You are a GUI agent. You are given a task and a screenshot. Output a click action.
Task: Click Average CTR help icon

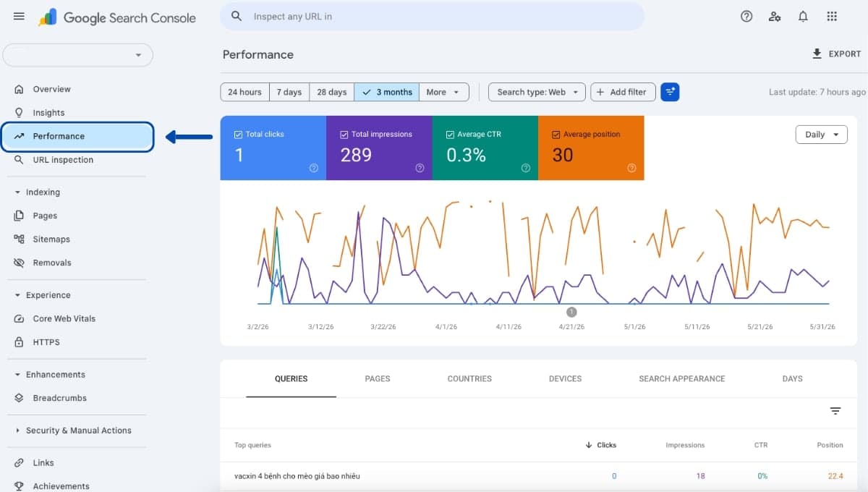tap(526, 168)
